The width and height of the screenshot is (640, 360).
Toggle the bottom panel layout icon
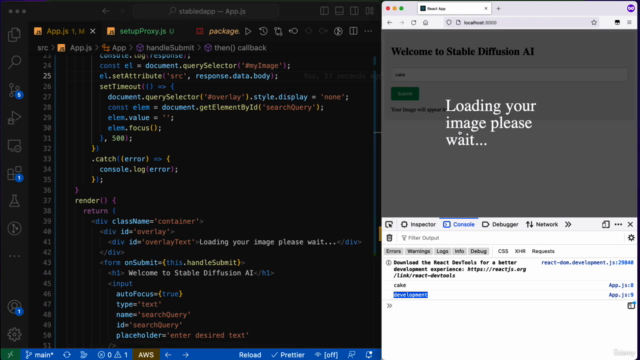click(x=339, y=11)
